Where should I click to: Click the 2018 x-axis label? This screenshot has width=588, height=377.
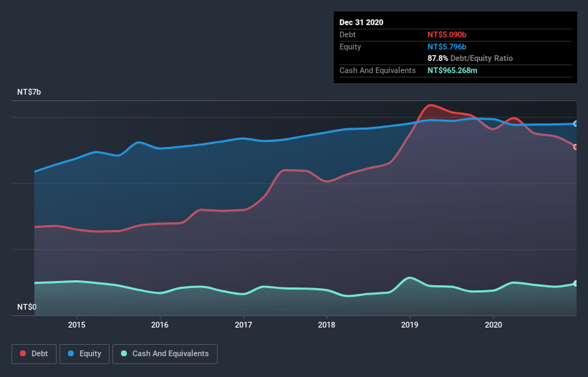327,325
